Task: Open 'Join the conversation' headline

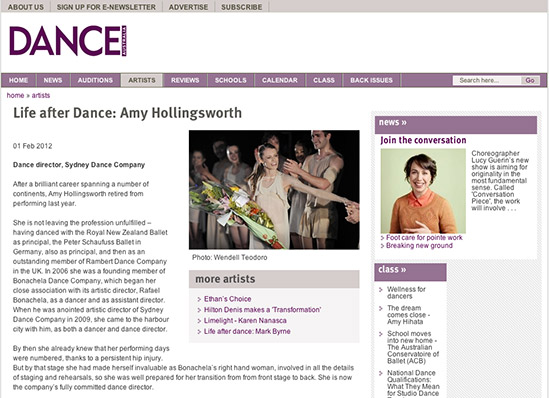Action: click(423, 140)
